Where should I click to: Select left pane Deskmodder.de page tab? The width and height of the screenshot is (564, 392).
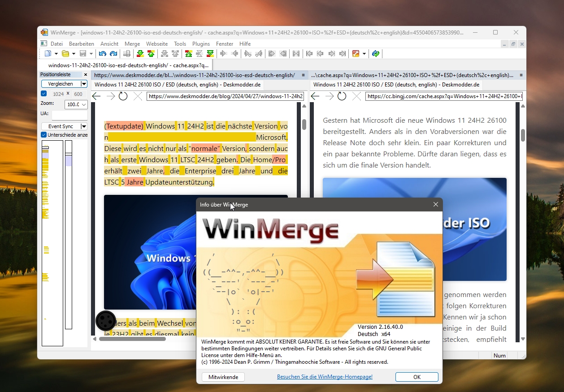[178, 85]
